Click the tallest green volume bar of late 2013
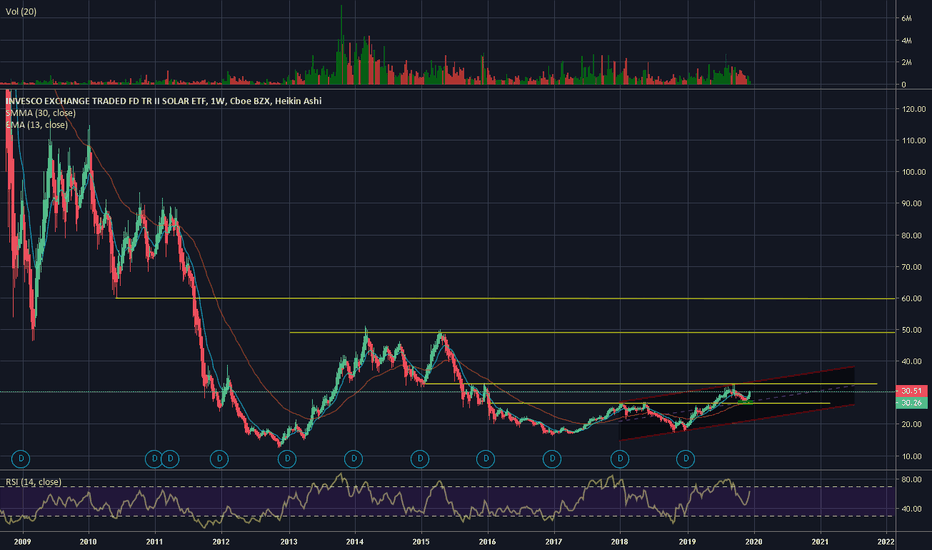This screenshot has width=932, height=550. click(341, 45)
